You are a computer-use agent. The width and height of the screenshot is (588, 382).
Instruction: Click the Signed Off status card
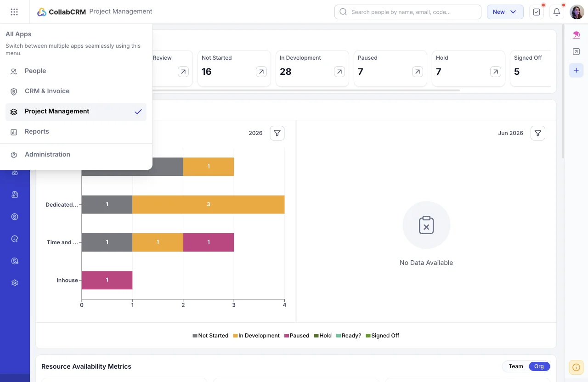point(531,68)
